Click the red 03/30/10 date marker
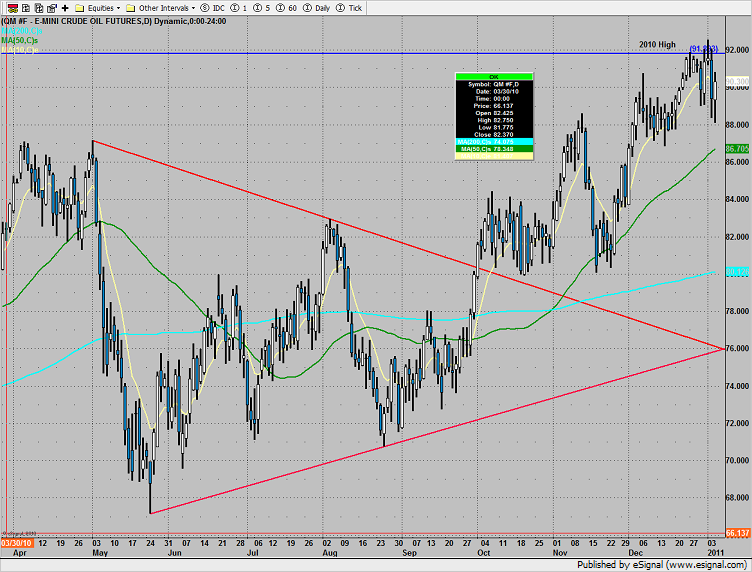The width and height of the screenshot is (752, 572). [x=16, y=543]
